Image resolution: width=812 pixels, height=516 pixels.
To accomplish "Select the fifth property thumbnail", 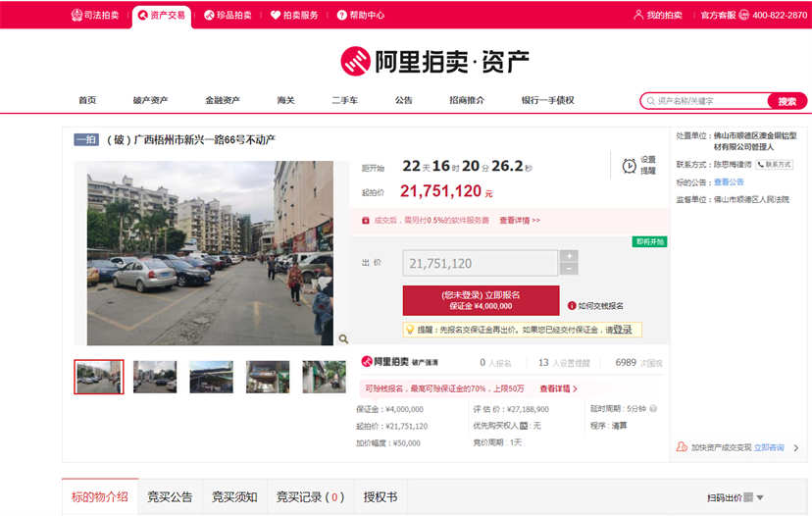I will tap(325, 377).
